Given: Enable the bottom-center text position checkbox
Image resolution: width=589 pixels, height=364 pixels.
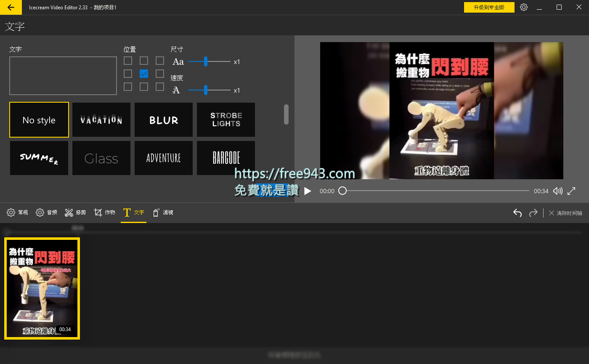Looking at the screenshot, I should 144,86.
